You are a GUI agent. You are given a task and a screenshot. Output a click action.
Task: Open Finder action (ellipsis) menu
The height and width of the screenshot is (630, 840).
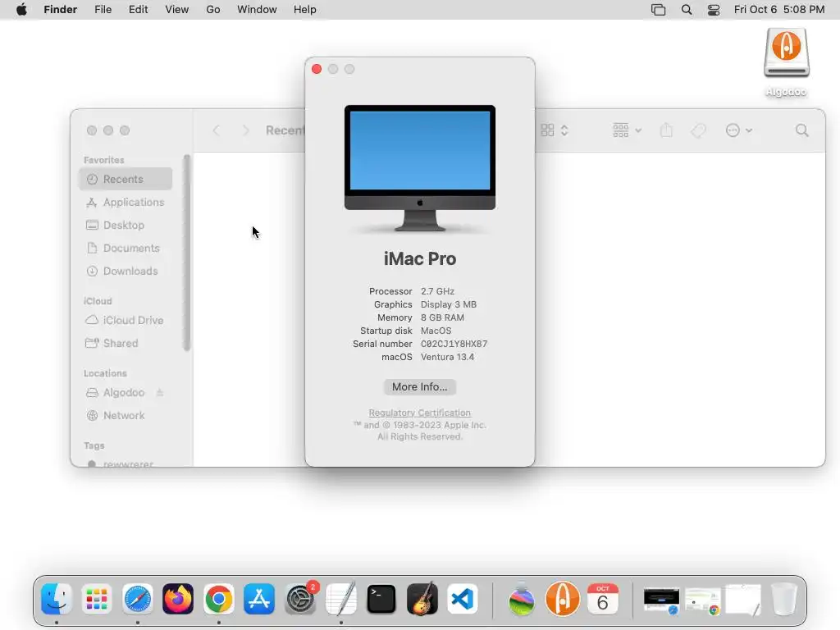(739, 130)
